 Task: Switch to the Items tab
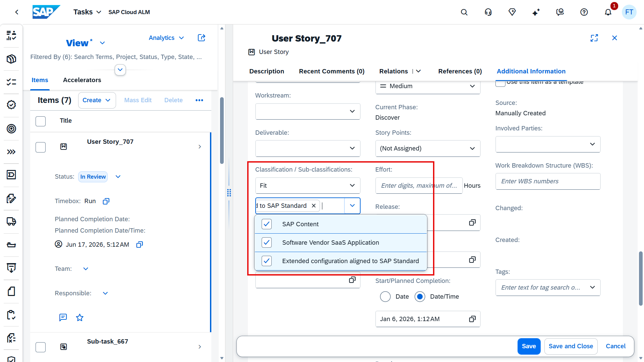coord(40,80)
